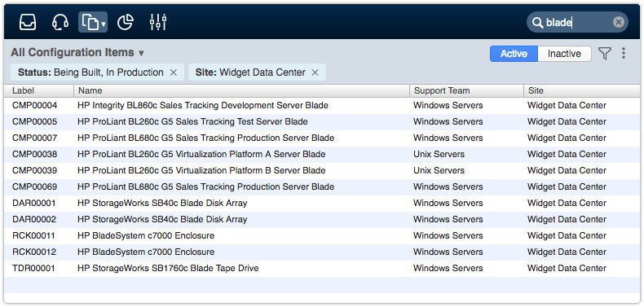644x307 pixels.
Task: Remove the Status filter chip
Action: tap(174, 72)
